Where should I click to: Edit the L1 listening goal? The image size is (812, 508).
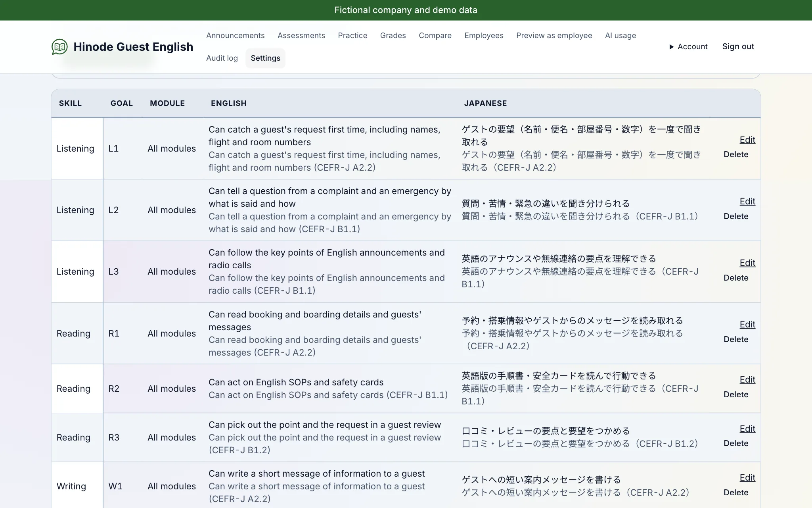pyautogui.click(x=747, y=140)
